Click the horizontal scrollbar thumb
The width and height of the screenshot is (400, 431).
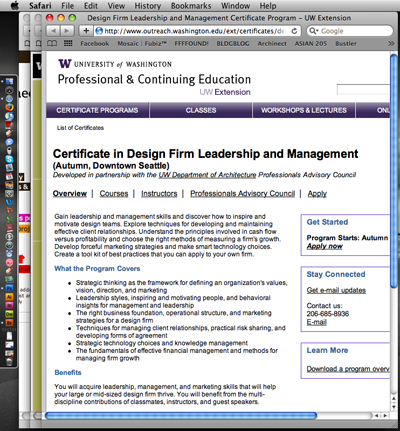181,416
